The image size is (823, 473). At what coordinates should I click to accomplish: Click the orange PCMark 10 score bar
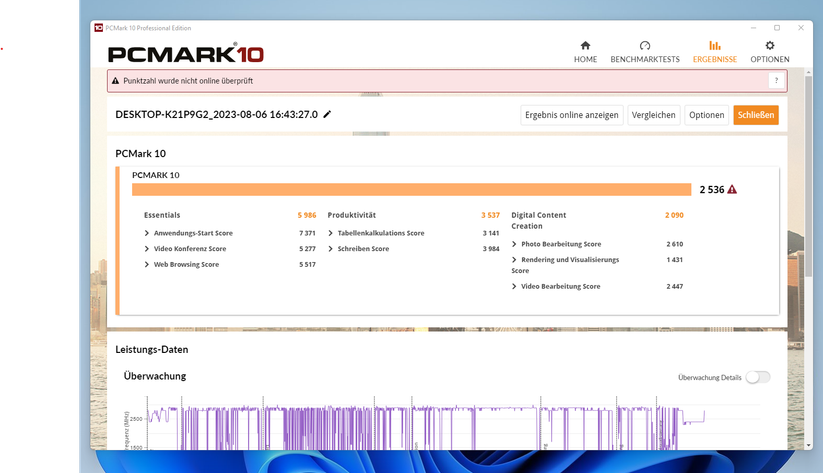point(411,189)
